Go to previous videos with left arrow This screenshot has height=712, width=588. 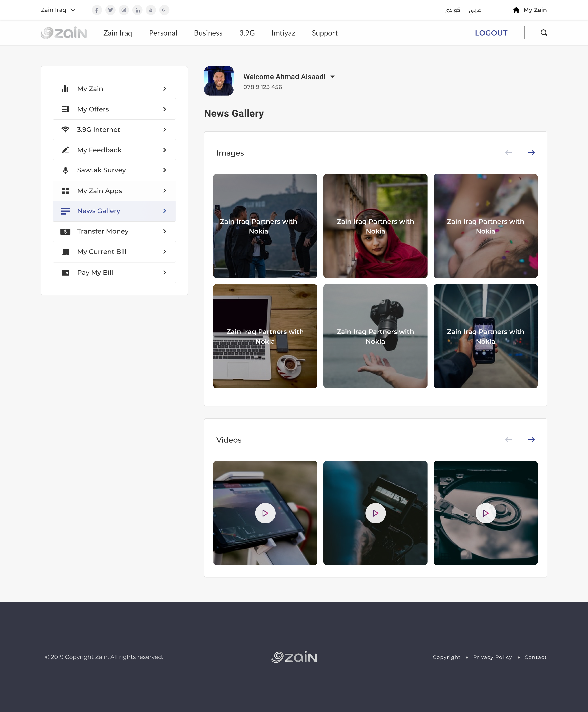pos(508,440)
